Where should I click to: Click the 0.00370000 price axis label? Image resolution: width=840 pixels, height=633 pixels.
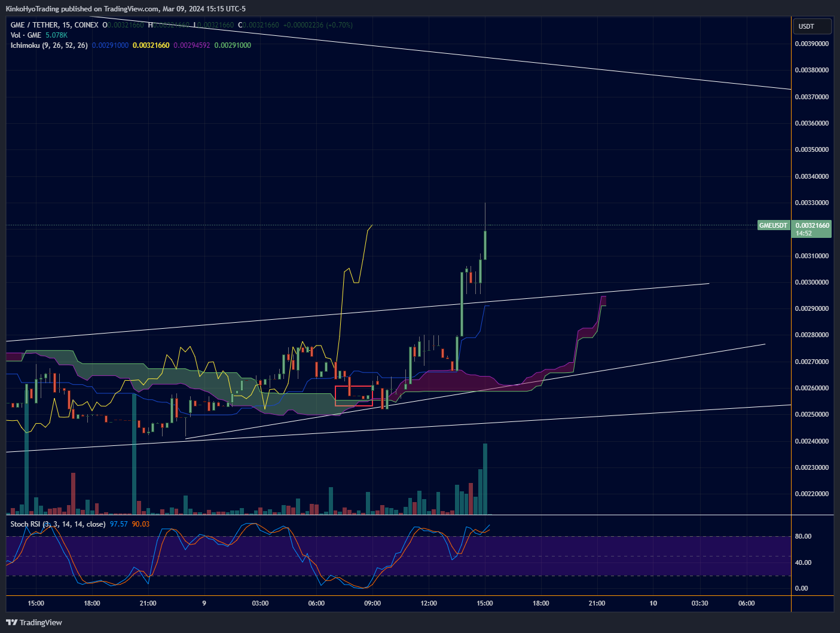coord(811,97)
